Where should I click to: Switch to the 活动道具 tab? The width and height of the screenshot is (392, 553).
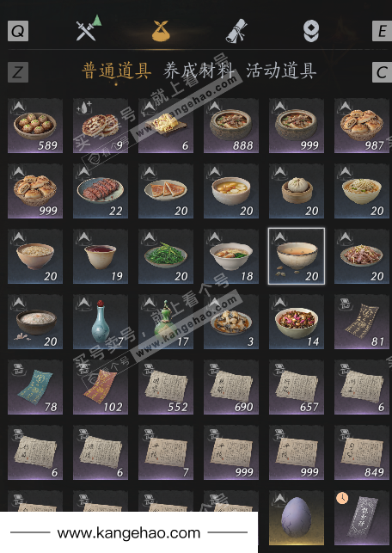[x=281, y=71]
